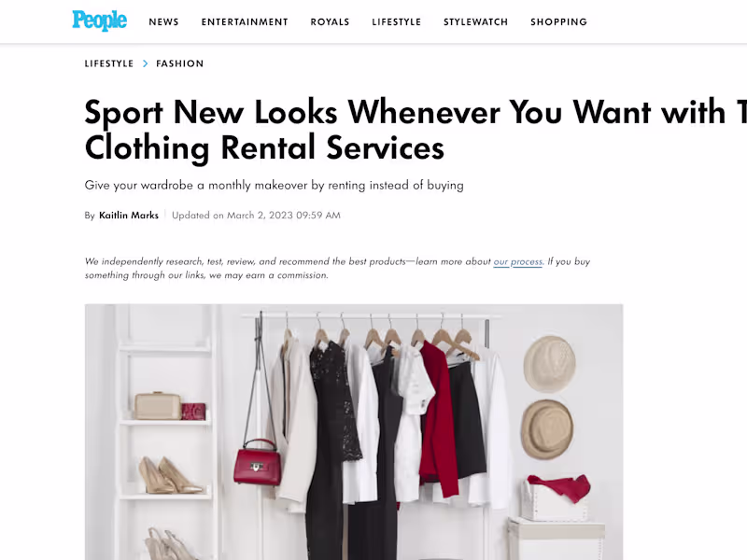Click the Fashion breadcrumb link
The image size is (747, 560).
coord(179,63)
